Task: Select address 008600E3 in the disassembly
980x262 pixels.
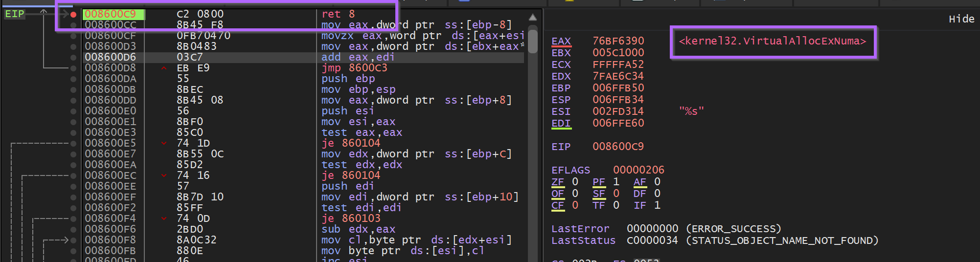Action: (x=111, y=132)
